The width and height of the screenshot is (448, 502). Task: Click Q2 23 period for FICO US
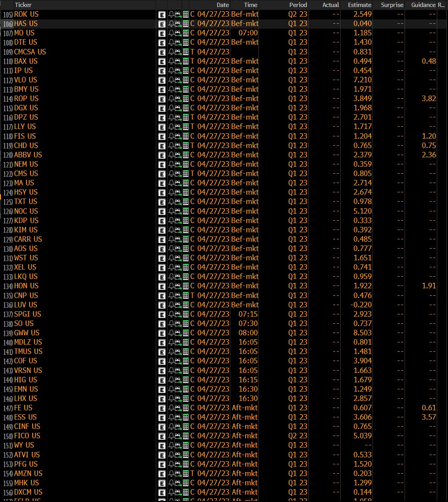click(x=298, y=436)
